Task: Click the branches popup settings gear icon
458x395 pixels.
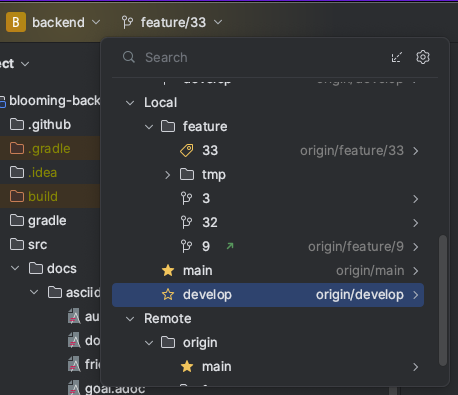Action: (x=423, y=57)
